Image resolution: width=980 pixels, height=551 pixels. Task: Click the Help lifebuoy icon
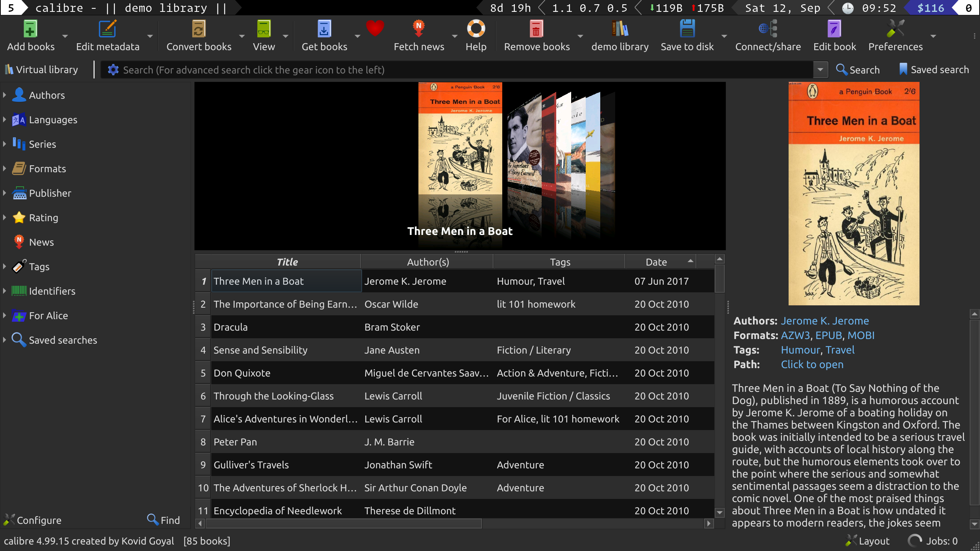pyautogui.click(x=475, y=29)
